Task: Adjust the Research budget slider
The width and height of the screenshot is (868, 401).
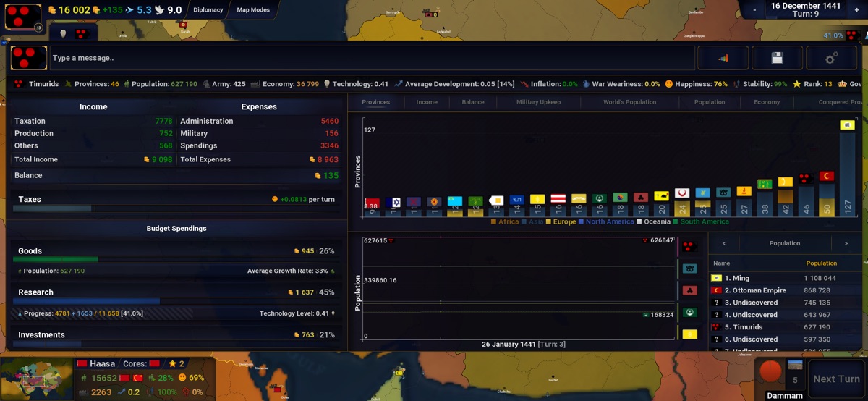Action: click(87, 301)
